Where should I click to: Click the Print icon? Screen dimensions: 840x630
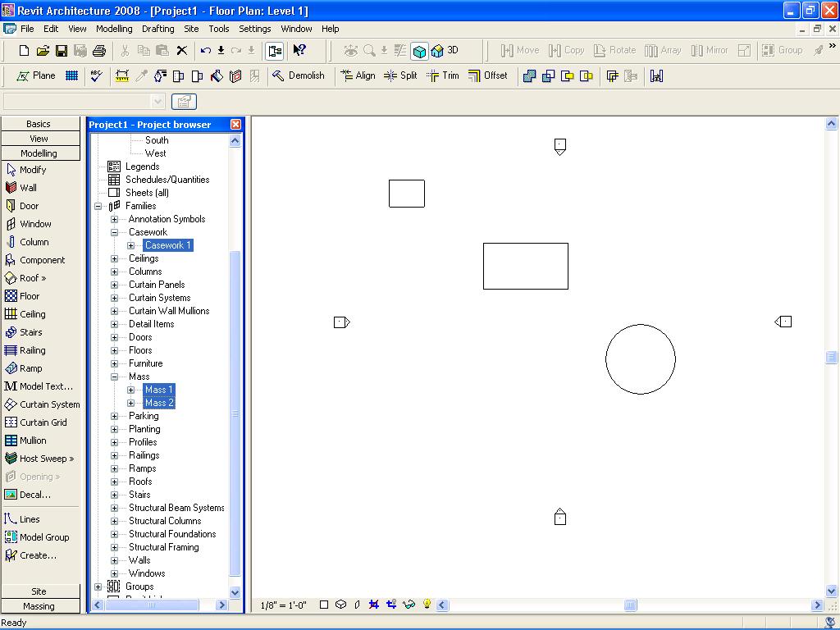[99, 50]
